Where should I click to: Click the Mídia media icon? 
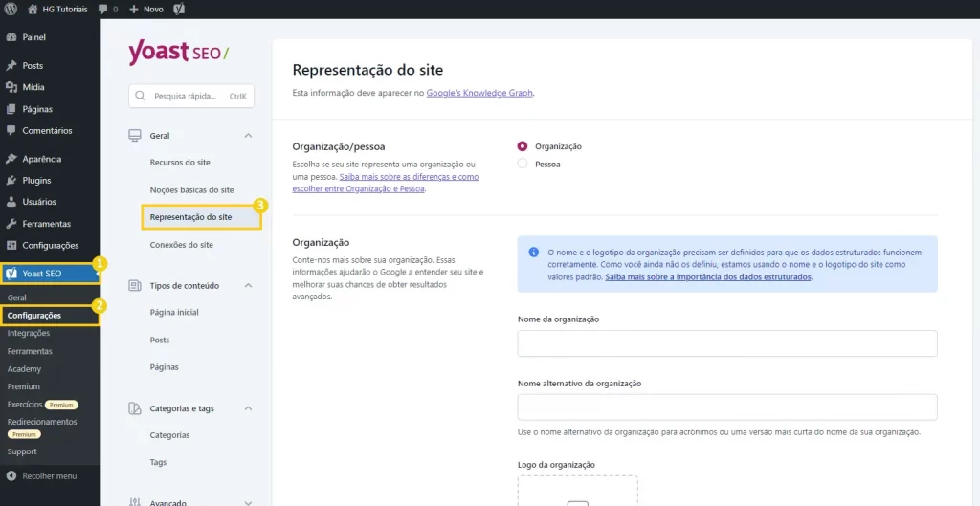point(11,87)
